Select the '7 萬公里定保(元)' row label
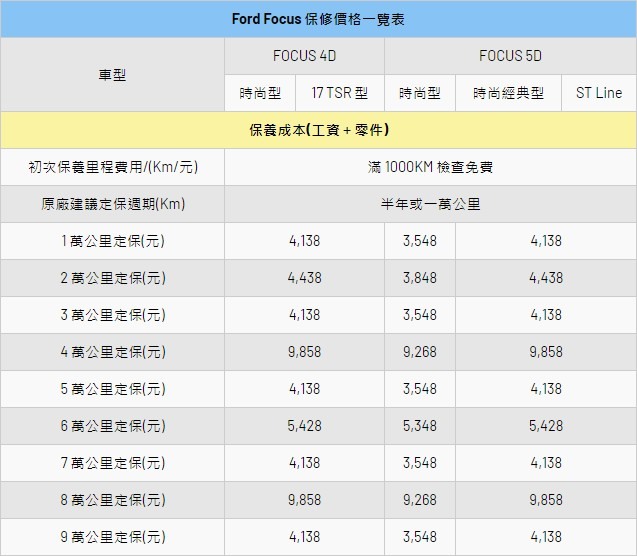 click(112, 463)
